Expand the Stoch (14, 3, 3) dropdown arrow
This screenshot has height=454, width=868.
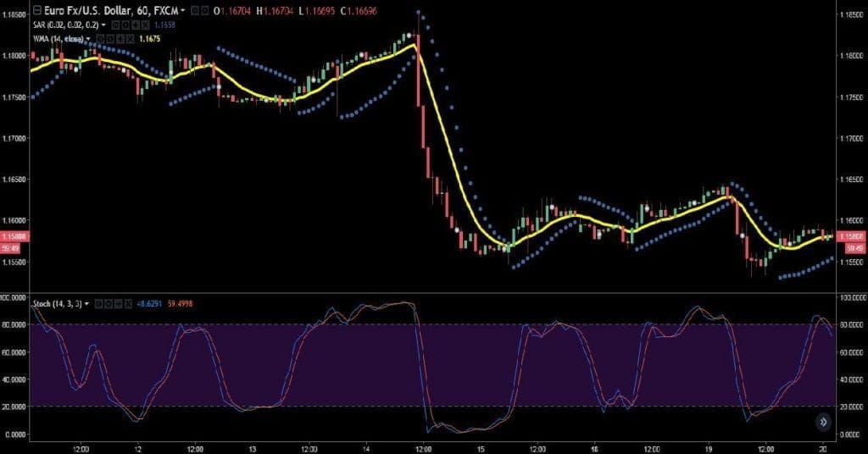[87, 303]
